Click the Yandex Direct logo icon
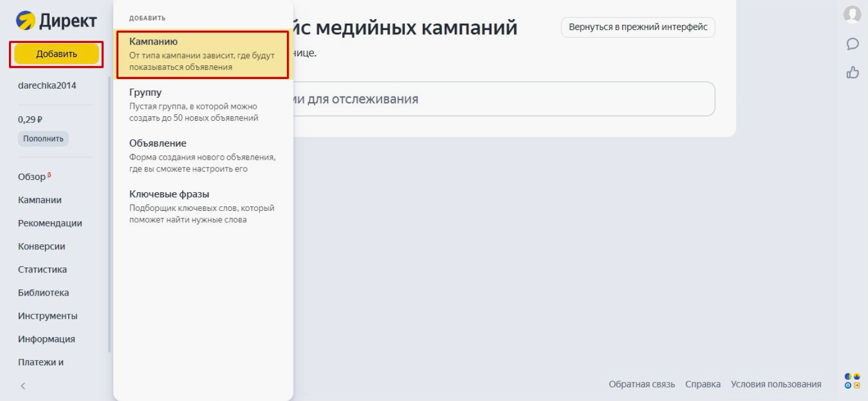This screenshot has width=868, height=401. tap(25, 21)
